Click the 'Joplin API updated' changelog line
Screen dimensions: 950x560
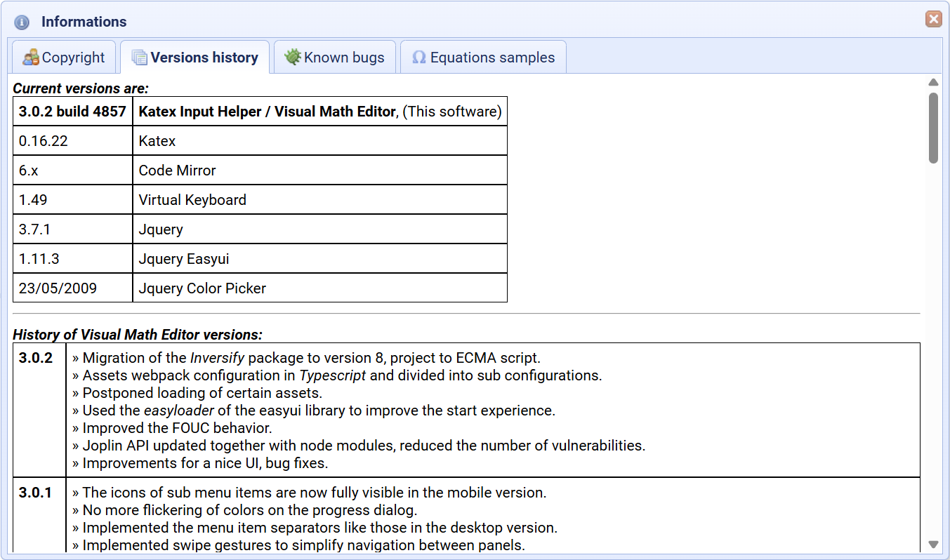359,446
